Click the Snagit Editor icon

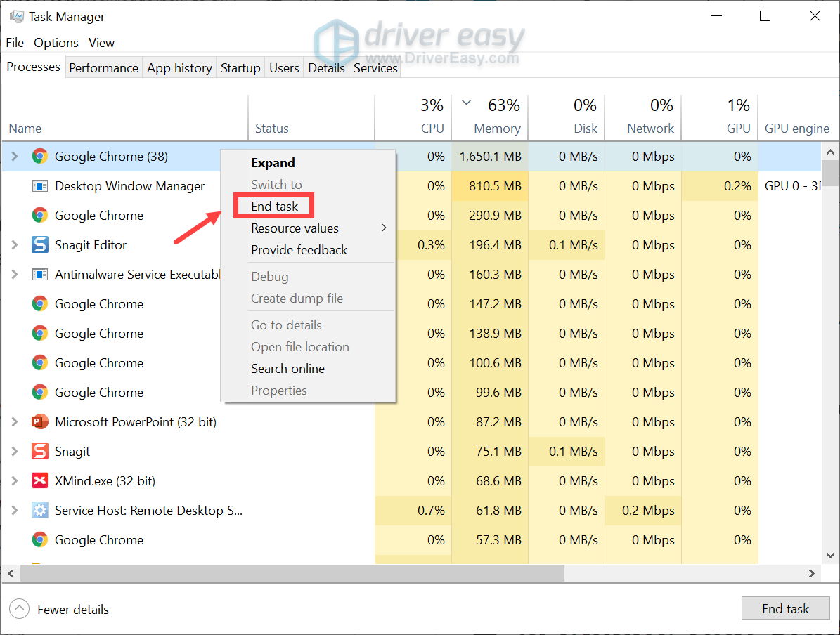39,244
